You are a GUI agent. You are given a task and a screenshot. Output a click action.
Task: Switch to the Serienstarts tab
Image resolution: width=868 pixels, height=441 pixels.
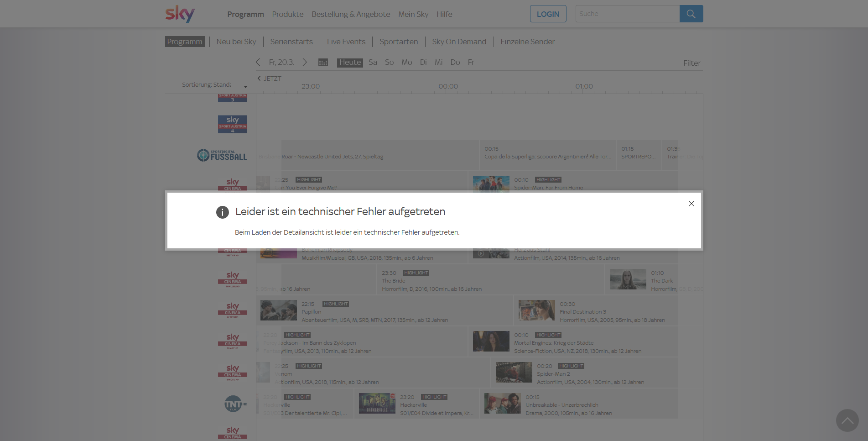(291, 42)
